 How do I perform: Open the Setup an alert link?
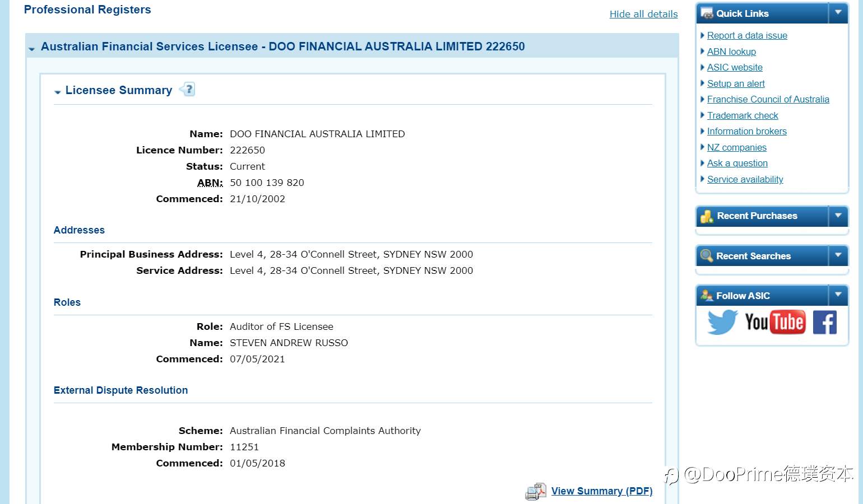(x=736, y=83)
